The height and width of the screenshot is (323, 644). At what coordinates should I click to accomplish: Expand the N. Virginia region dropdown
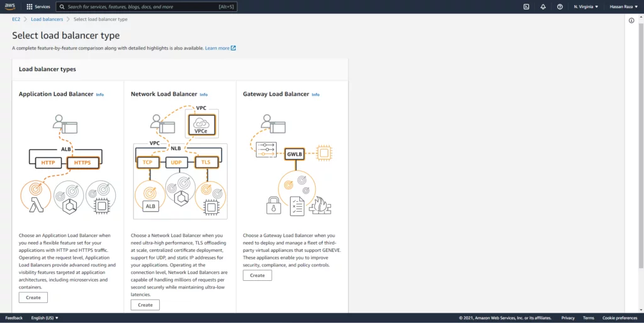[586, 6]
